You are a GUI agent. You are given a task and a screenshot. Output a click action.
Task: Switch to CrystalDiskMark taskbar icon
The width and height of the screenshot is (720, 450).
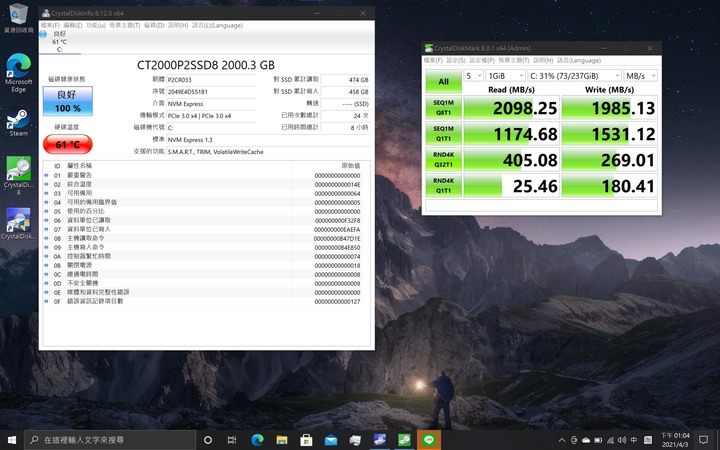click(x=404, y=440)
